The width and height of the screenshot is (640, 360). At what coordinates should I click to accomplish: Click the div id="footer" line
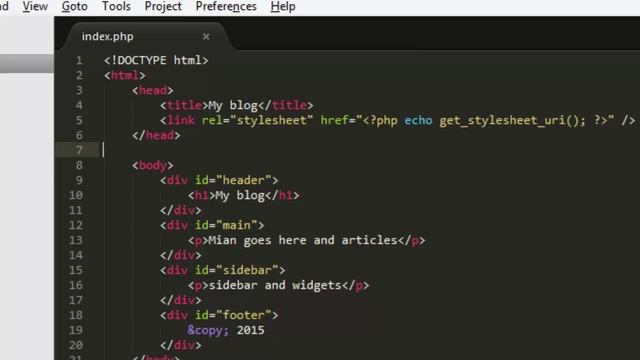(219, 315)
